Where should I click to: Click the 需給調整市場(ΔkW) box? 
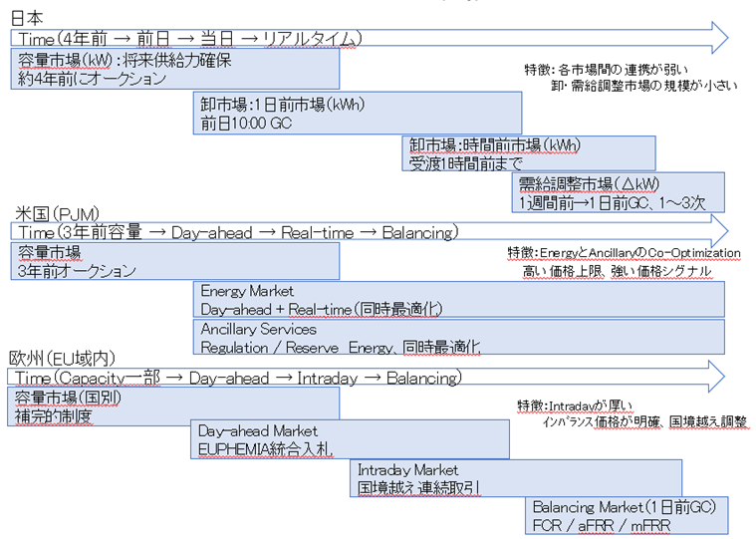620,193
